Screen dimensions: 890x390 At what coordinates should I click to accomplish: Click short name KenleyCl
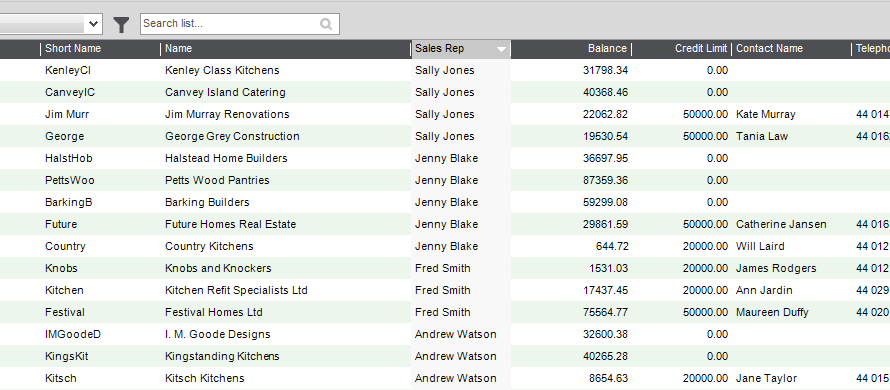click(68, 70)
